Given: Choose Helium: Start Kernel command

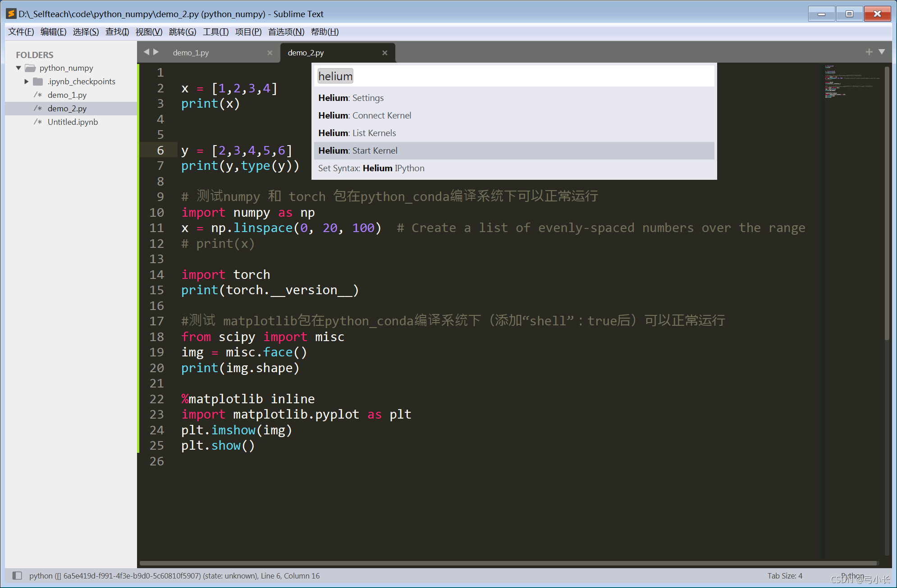Looking at the screenshot, I should (514, 150).
